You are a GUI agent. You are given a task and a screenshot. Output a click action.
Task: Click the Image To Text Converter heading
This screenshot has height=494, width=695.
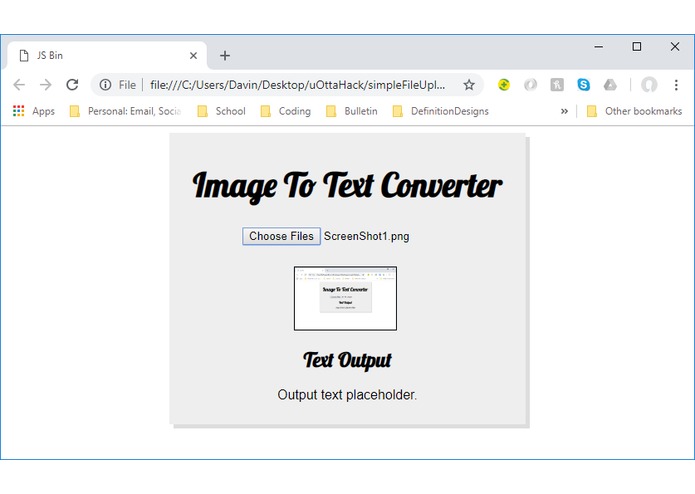point(347,186)
